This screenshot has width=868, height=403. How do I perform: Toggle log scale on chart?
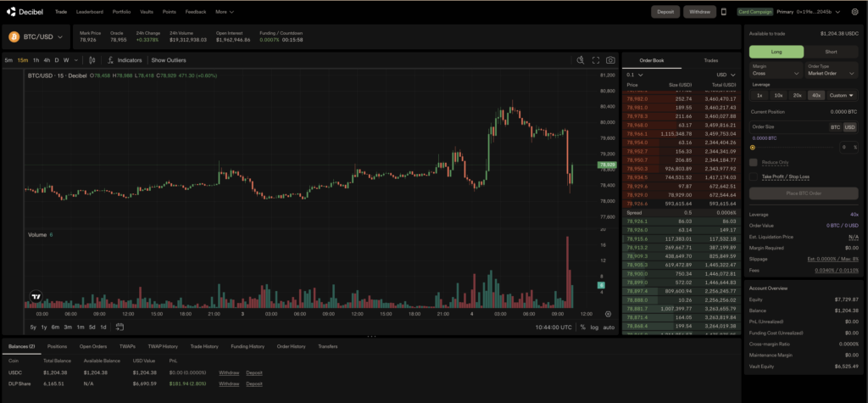pos(594,327)
